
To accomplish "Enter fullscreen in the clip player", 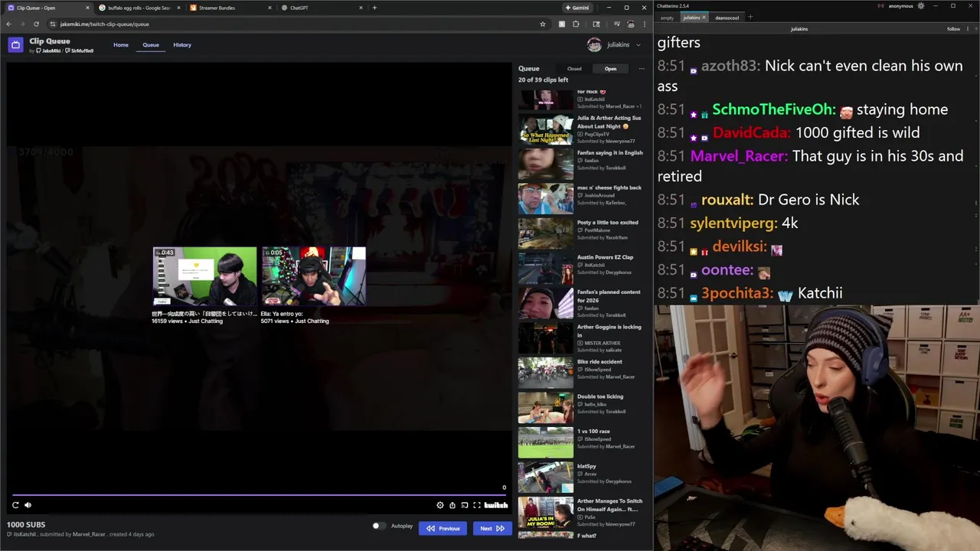I will (x=477, y=505).
